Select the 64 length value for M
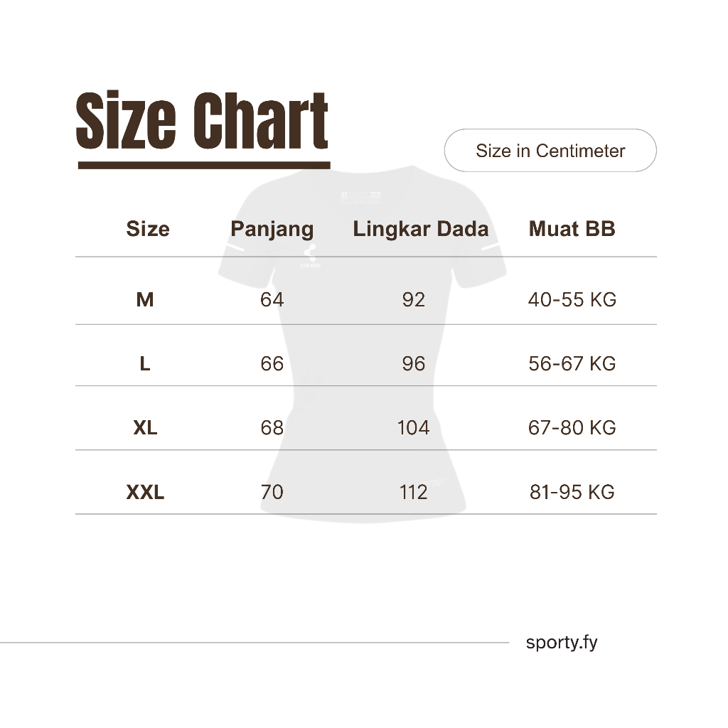 tap(272, 300)
